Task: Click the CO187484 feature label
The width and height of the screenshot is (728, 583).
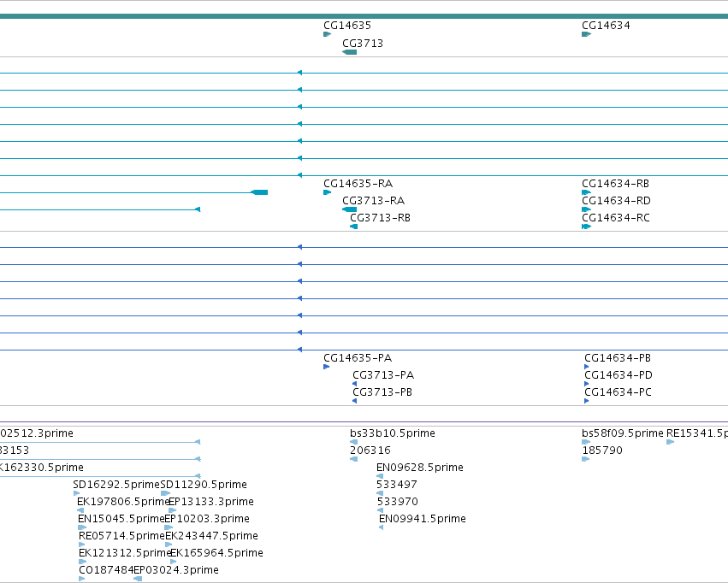Action: pyautogui.click(x=106, y=570)
